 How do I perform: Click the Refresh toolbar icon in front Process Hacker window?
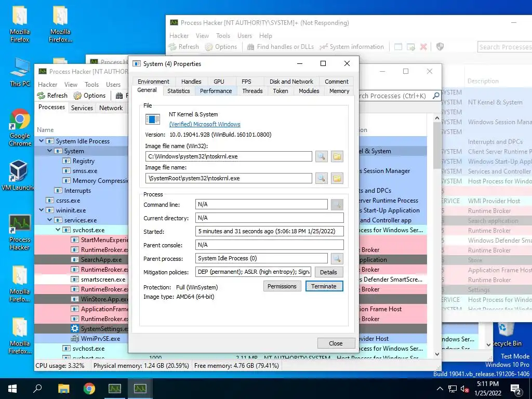point(41,96)
